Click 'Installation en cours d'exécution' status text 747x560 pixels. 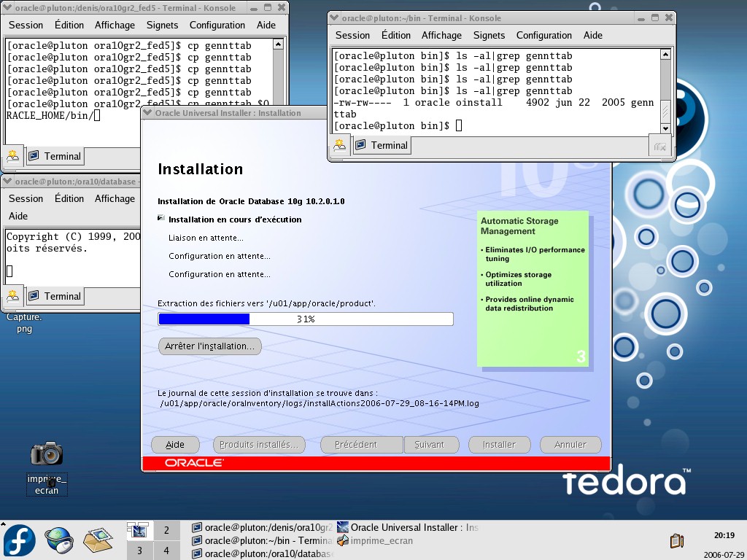click(235, 219)
